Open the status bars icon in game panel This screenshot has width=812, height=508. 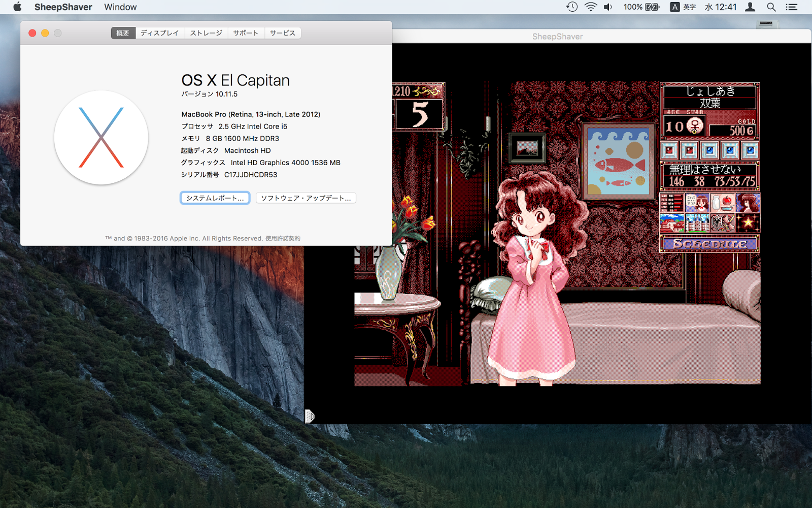(x=672, y=203)
